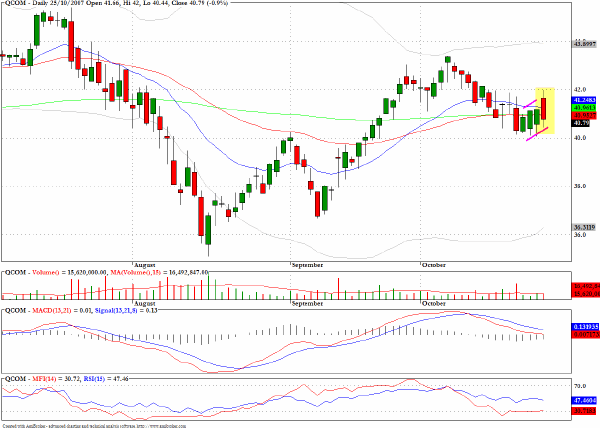Click the 70.0 level label in oscillator panel

coord(580,386)
